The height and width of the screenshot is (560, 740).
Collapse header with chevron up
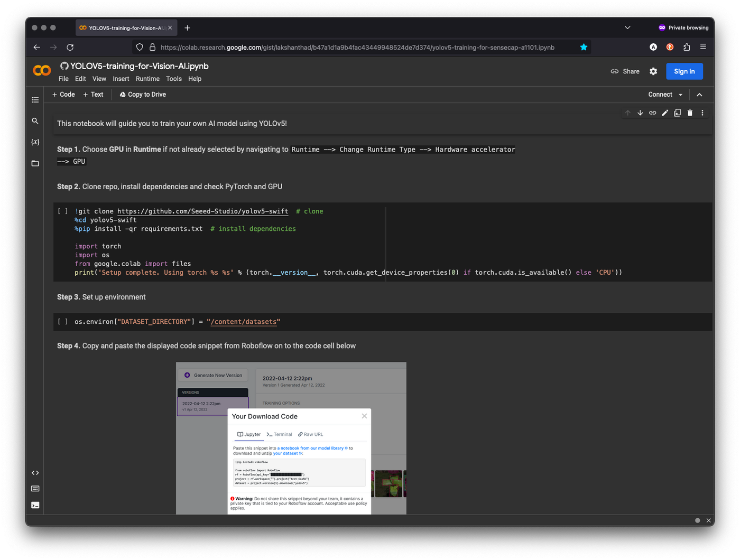tap(699, 95)
